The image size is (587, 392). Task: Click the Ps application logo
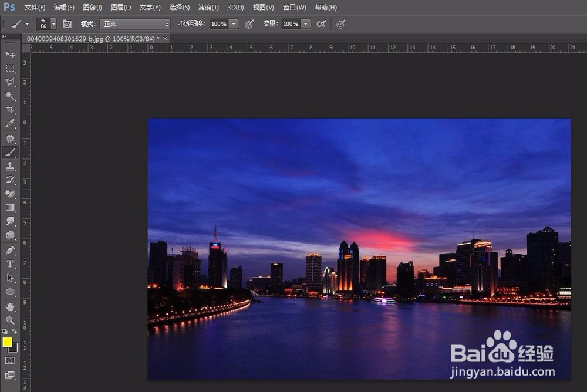click(9, 6)
